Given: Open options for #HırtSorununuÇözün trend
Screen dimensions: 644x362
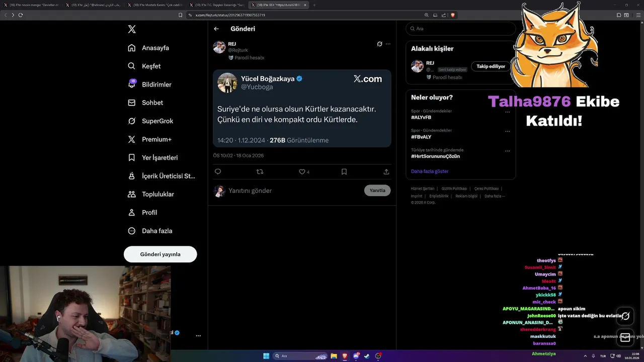Looking at the screenshot, I should 507,151.
